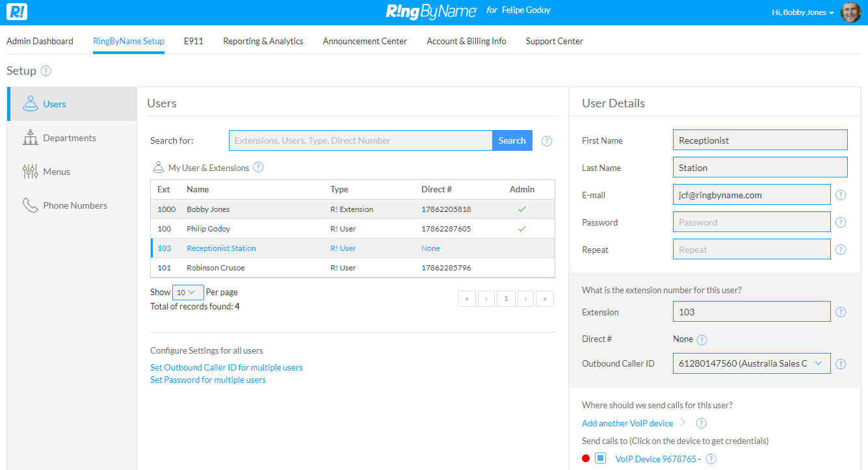Viewport: 868px width, 470px height.
Task: Open help icon for Add another VoIP device
Action: (x=701, y=423)
